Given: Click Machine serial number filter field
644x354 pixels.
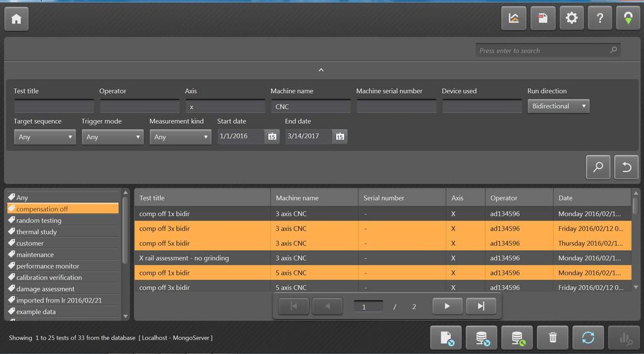Looking at the screenshot, I should click(x=396, y=106).
